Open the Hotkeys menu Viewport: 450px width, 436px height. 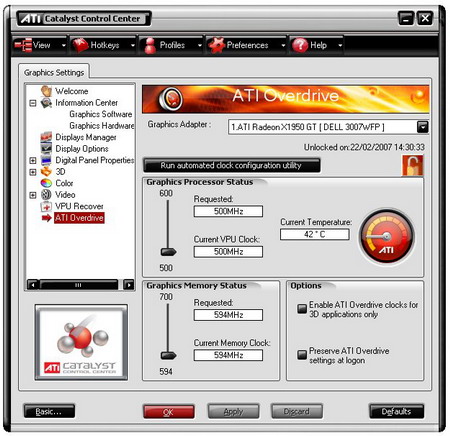(104, 45)
